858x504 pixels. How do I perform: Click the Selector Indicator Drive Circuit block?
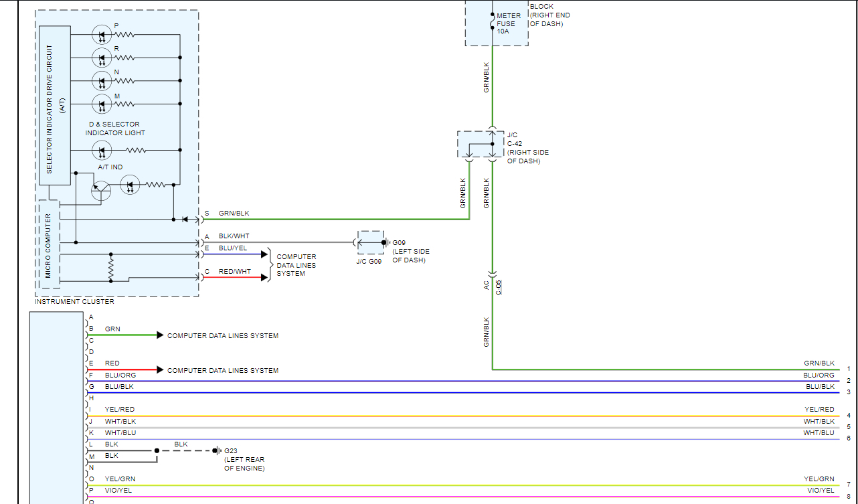(54, 105)
